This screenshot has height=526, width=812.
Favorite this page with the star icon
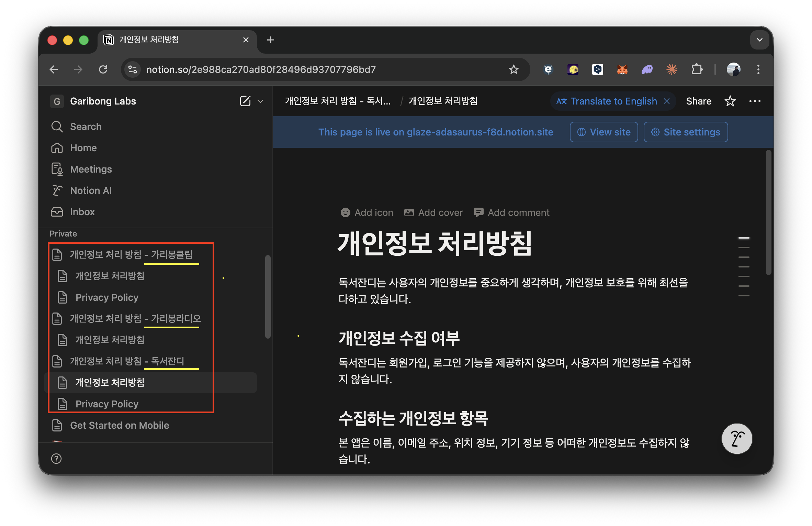(730, 101)
